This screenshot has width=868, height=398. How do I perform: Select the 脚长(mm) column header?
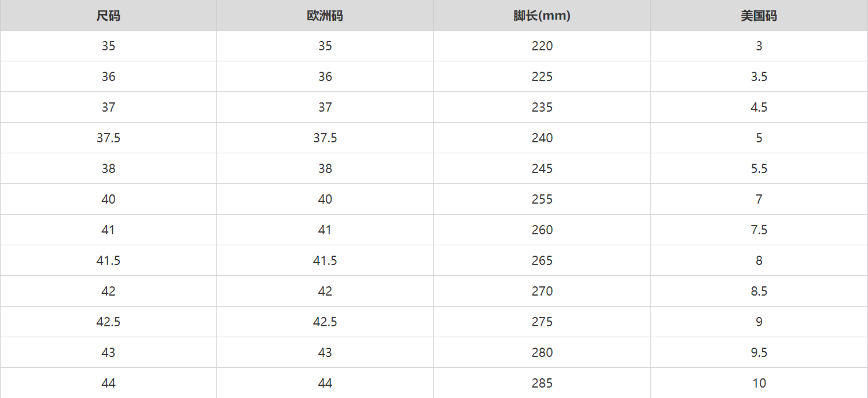542,16
